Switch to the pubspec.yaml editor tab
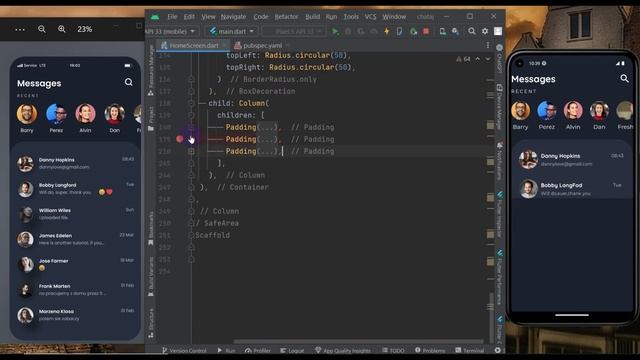 click(262, 45)
